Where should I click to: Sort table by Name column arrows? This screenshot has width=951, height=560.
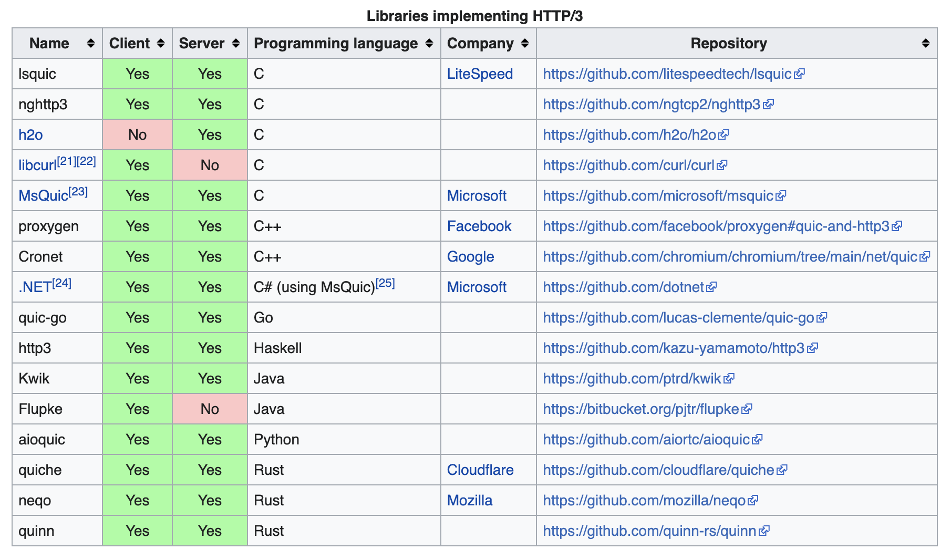pyautogui.click(x=91, y=43)
